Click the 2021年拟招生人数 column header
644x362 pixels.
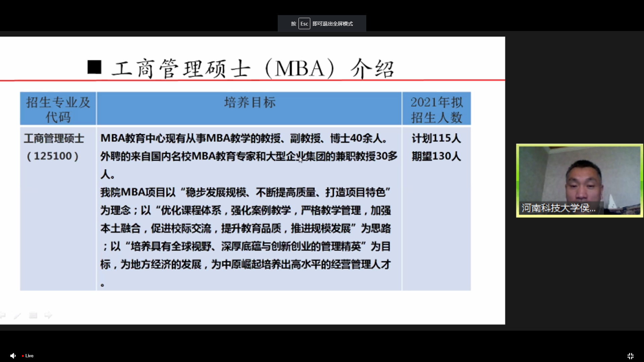pos(436,109)
